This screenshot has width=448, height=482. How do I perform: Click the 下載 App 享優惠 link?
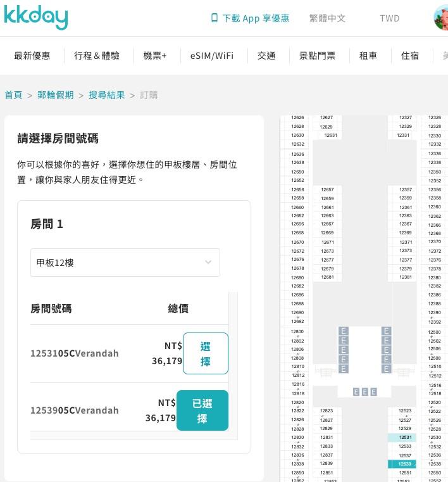(x=256, y=18)
